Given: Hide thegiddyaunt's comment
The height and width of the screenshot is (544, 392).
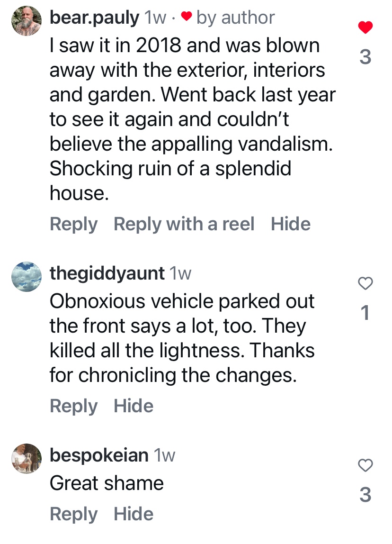Looking at the screenshot, I should point(134,406).
